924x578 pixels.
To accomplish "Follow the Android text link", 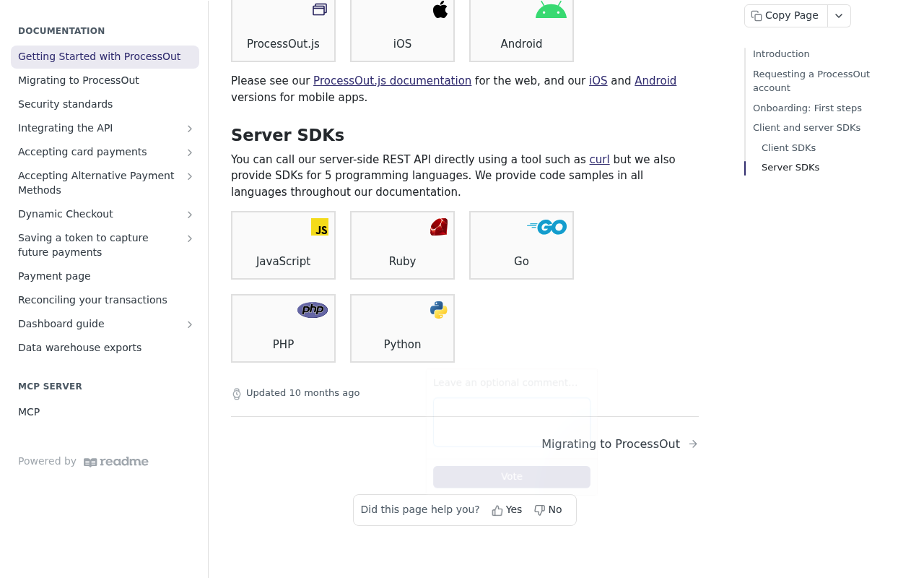I will pyautogui.click(x=655, y=81).
